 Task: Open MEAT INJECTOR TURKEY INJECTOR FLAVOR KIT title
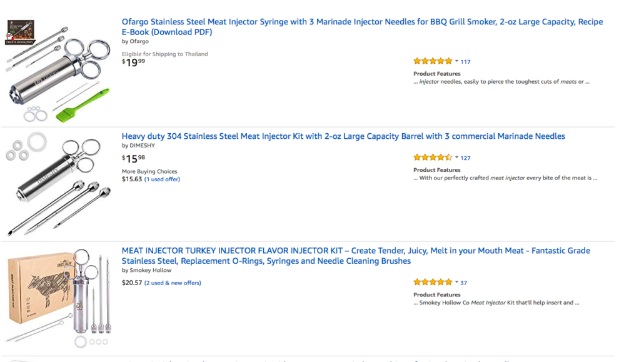[x=356, y=256]
